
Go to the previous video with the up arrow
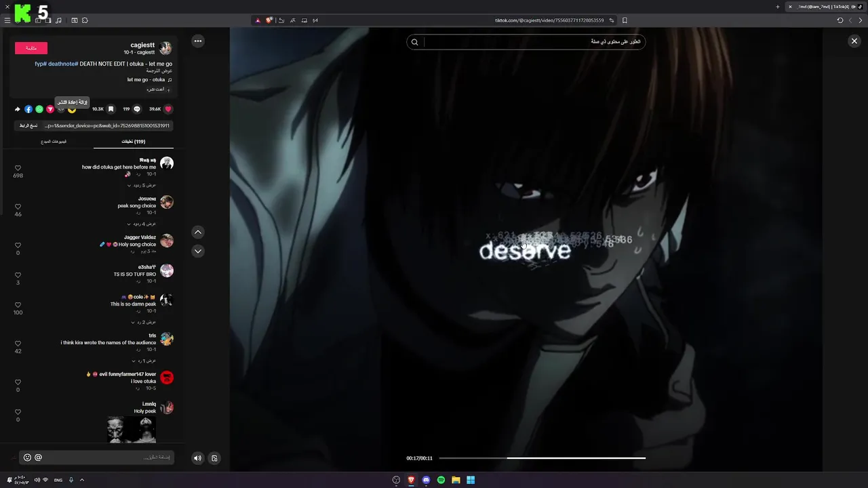[198, 232]
